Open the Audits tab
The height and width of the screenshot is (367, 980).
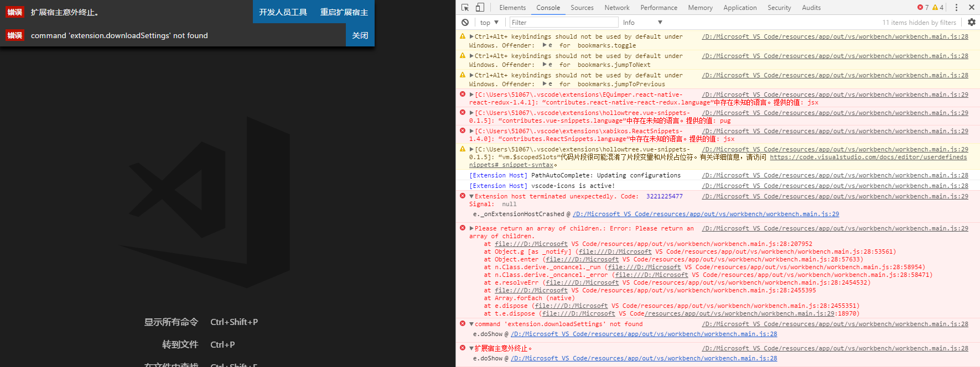pos(811,8)
